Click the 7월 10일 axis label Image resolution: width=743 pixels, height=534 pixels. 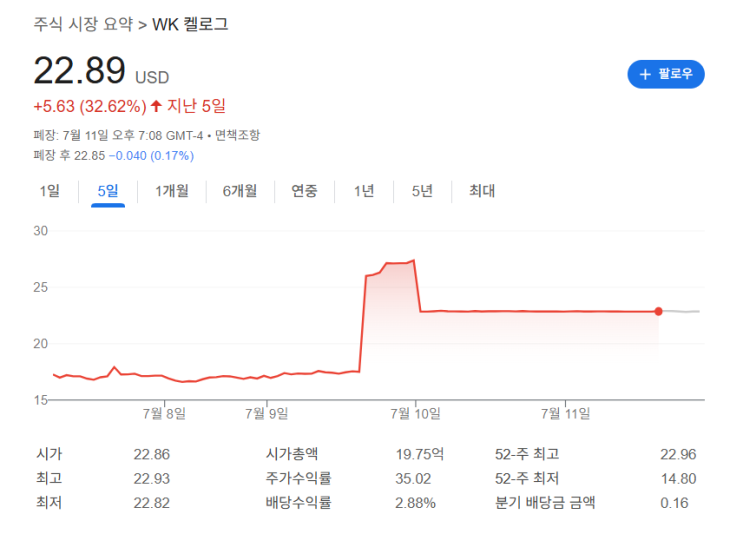pyautogui.click(x=416, y=414)
